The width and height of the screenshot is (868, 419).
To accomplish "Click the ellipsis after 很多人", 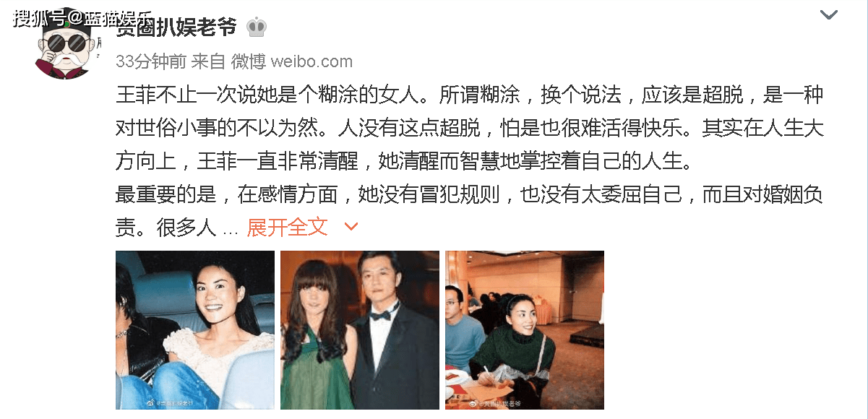I will point(231,228).
